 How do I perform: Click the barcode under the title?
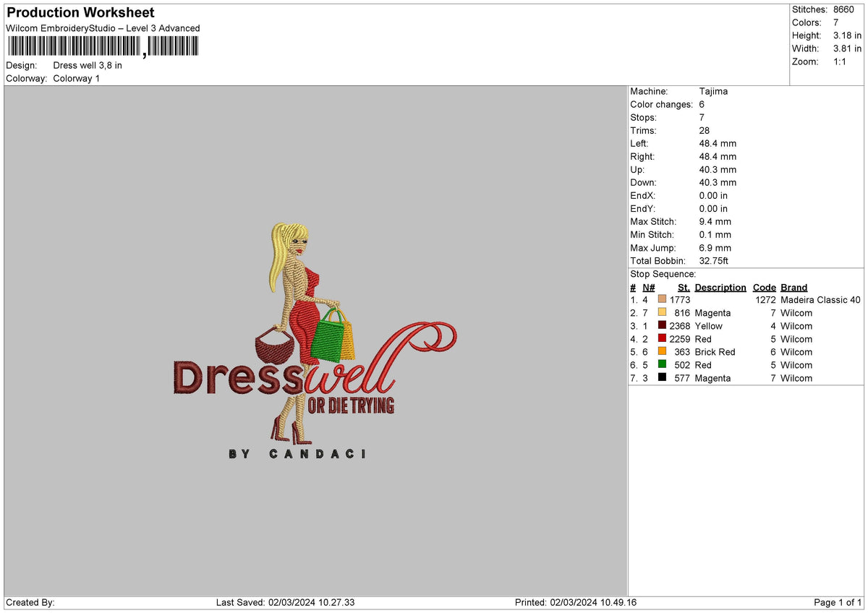click(103, 47)
